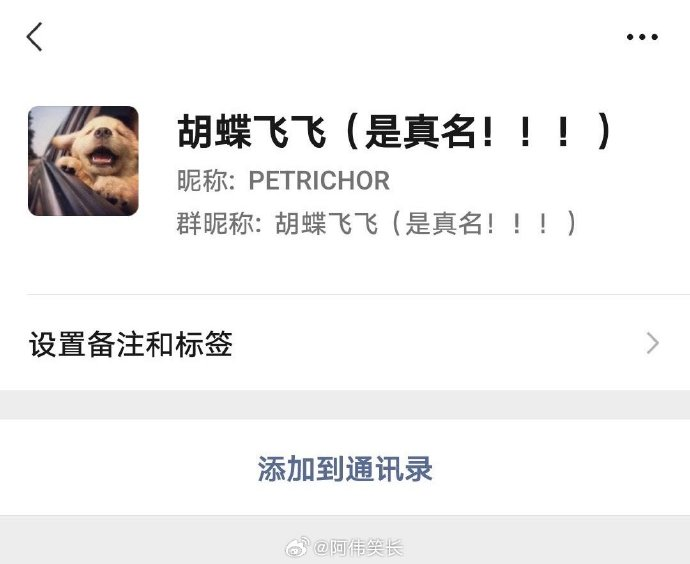Open the three-dot more options menu
690x564 pixels.
coord(642,37)
